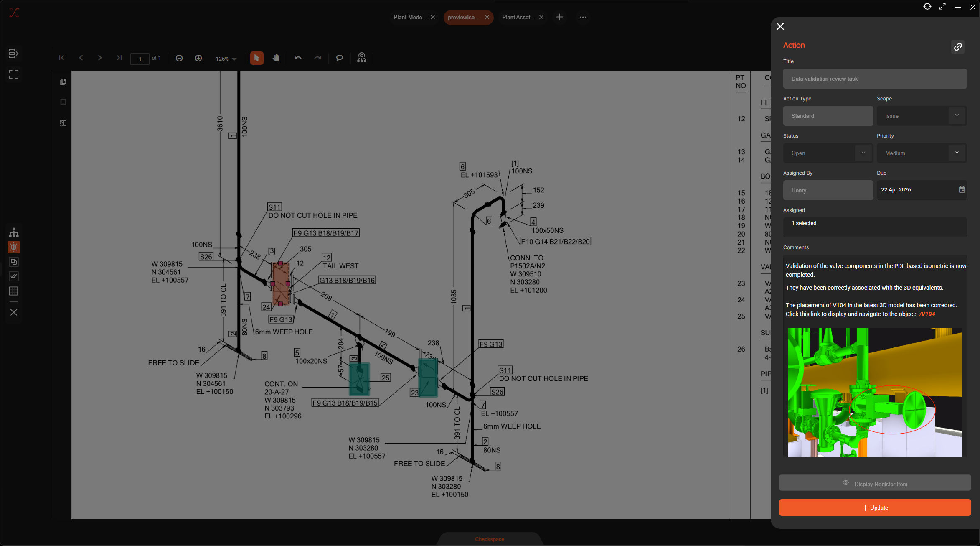Open the more tabs ellipsis menu
The image size is (980, 546).
click(583, 17)
